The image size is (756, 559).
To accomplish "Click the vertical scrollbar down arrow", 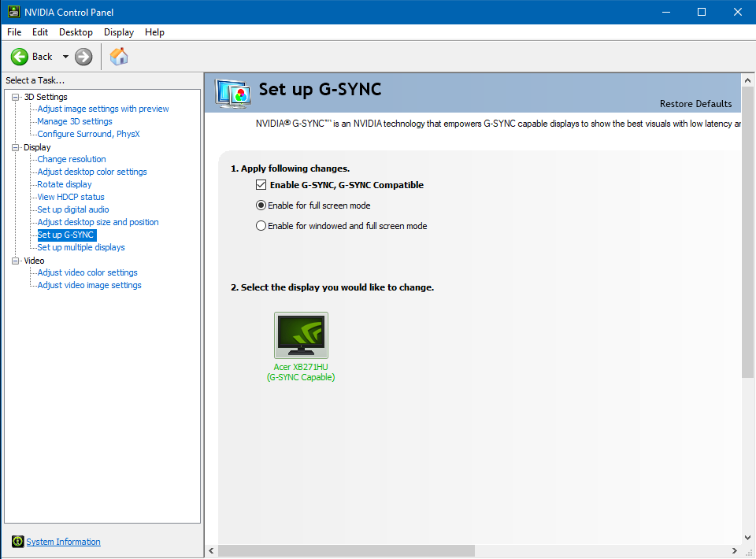I will (747, 537).
